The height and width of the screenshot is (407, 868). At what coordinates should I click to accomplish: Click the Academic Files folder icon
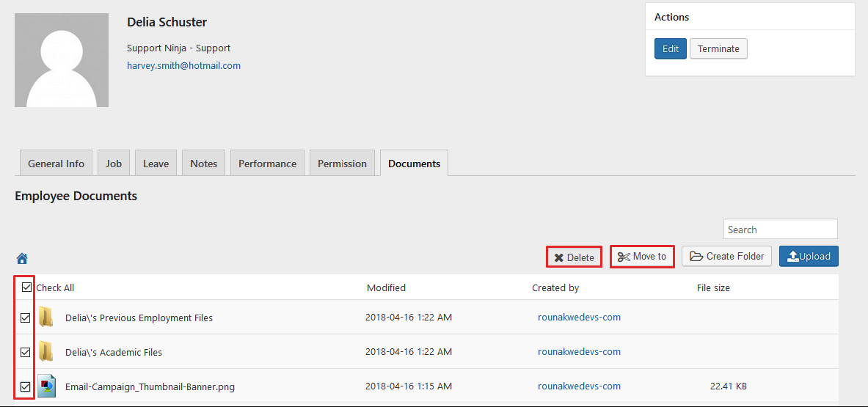(x=46, y=352)
